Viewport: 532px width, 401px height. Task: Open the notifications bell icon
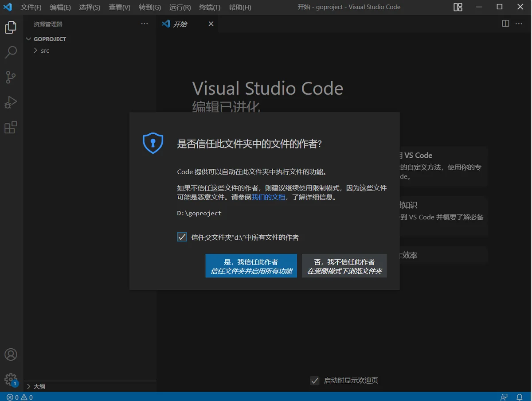coord(520,397)
